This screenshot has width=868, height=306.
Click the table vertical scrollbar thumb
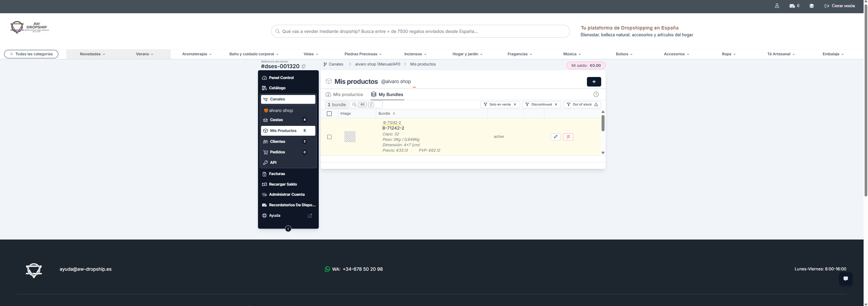click(x=603, y=123)
